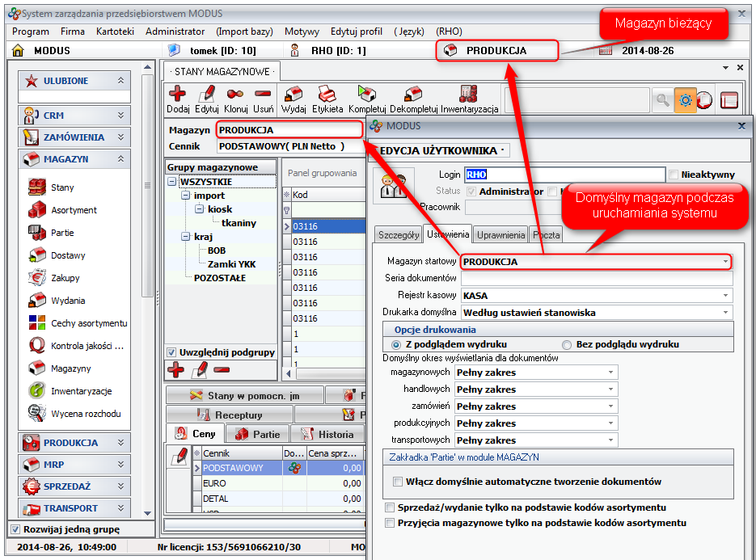Open Dostawy in the Magazyn sidebar
This screenshot has height=560, width=756.
point(68,255)
